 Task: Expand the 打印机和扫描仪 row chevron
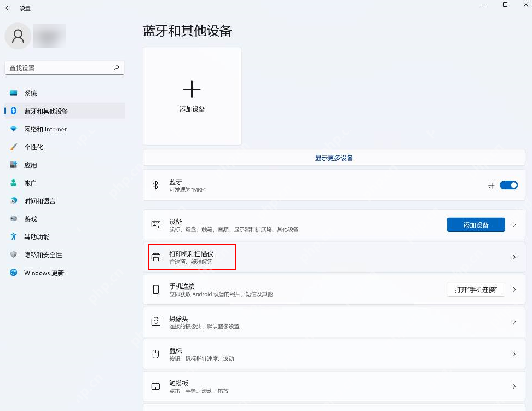pyautogui.click(x=514, y=257)
